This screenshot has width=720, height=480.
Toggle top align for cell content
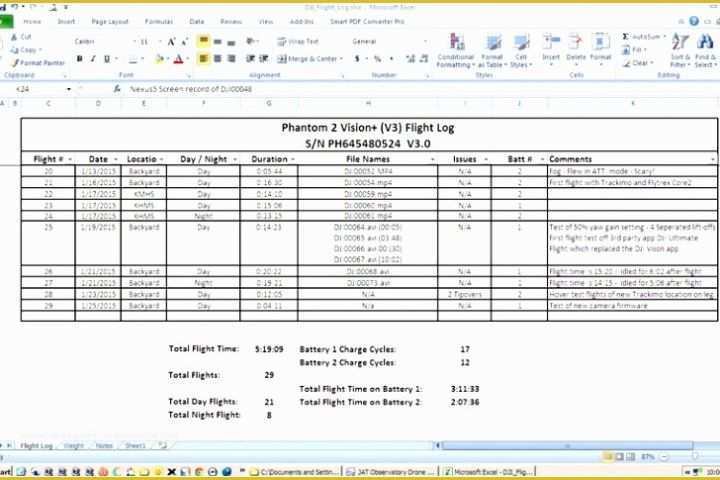pyautogui.click(x=203, y=41)
